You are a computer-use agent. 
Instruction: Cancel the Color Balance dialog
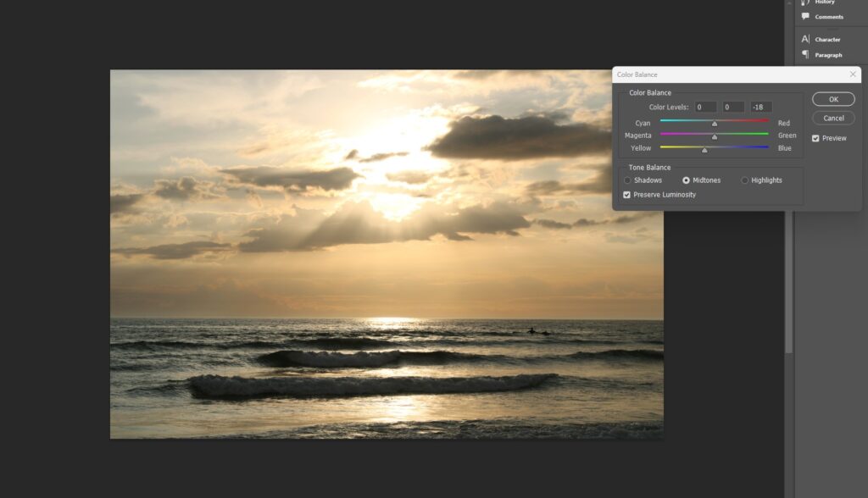833,118
